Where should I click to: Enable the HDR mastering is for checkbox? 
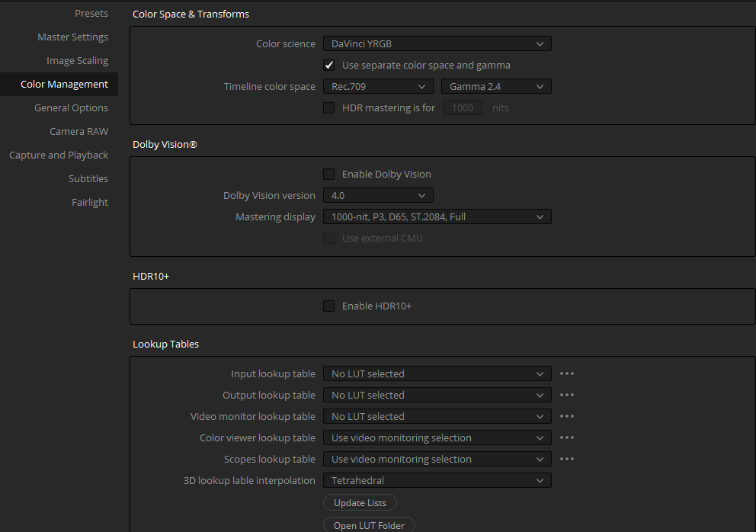pos(328,107)
